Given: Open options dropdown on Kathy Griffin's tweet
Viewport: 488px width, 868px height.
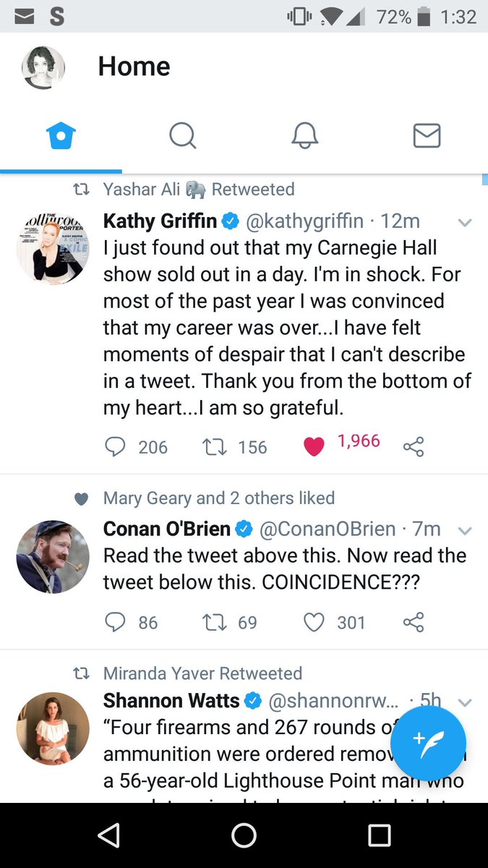Looking at the screenshot, I should pyautogui.click(x=465, y=223).
